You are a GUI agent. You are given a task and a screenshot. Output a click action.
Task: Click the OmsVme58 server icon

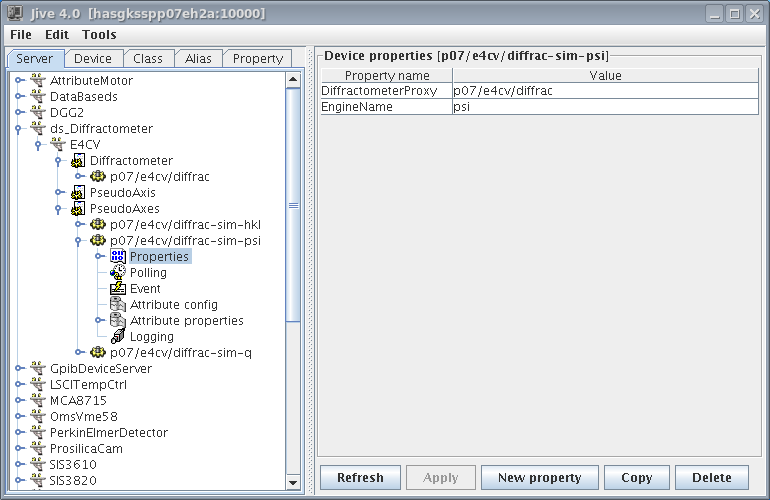pos(38,416)
